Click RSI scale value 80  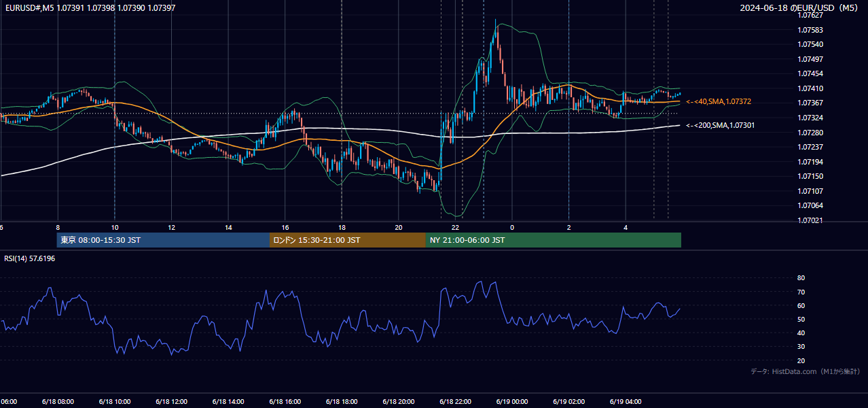point(801,278)
